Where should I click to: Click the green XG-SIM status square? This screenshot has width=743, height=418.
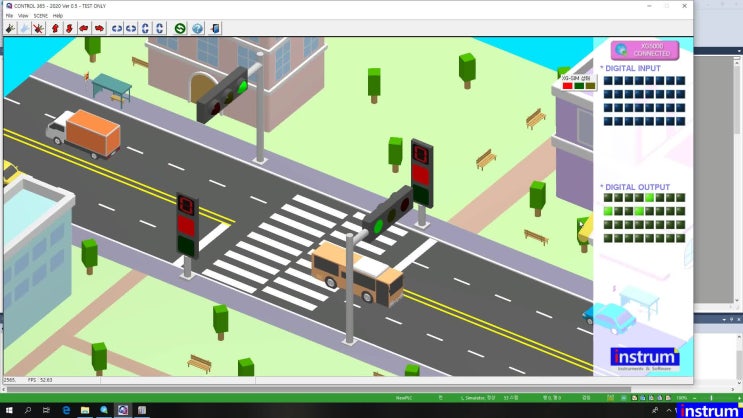coord(579,86)
